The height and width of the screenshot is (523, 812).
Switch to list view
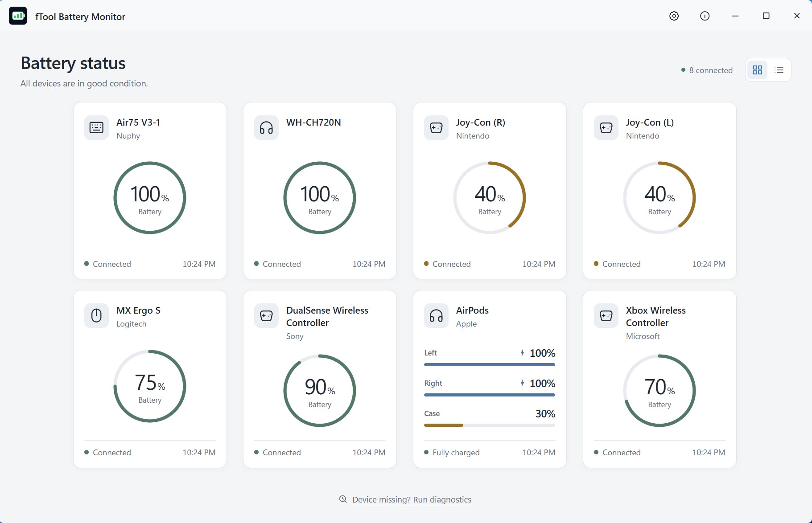click(x=779, y=70)
